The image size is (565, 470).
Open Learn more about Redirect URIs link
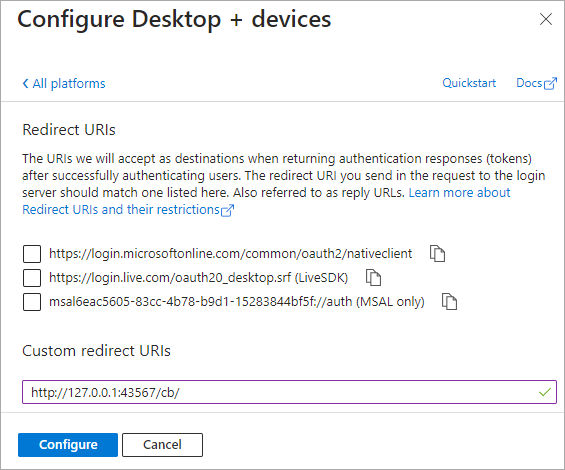(266, 201)
